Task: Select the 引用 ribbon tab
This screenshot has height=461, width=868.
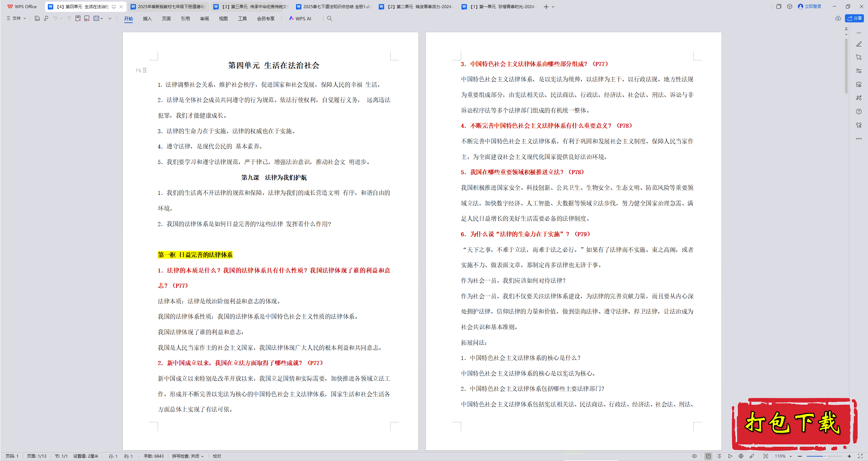Action: (x=185, y=19)
